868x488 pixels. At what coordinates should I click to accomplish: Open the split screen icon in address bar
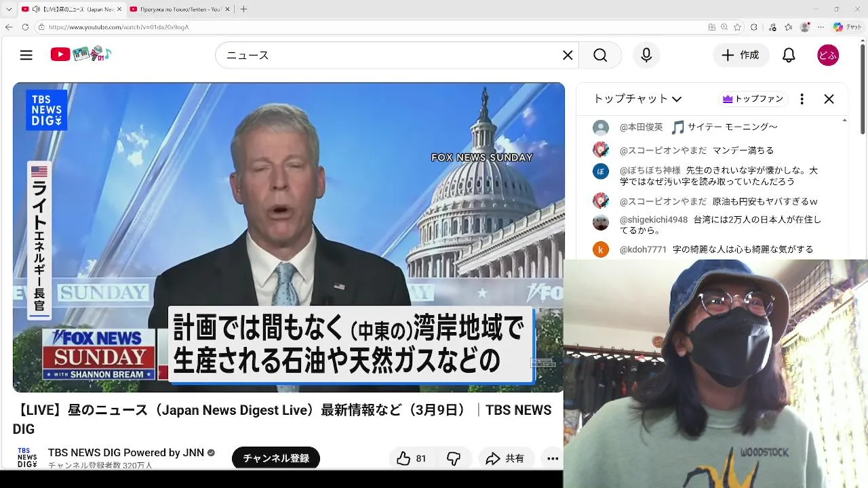click(711, 27)
